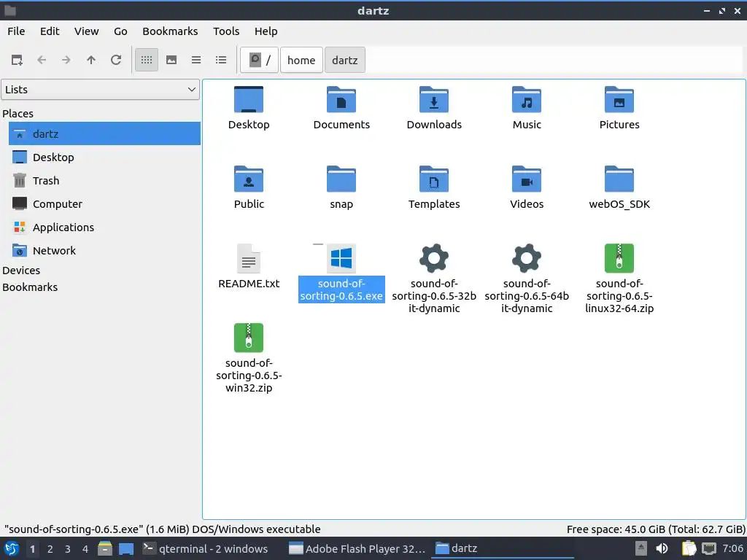747x560 pixels.
Task: Click the network tray icon
Action: point(709,548)
